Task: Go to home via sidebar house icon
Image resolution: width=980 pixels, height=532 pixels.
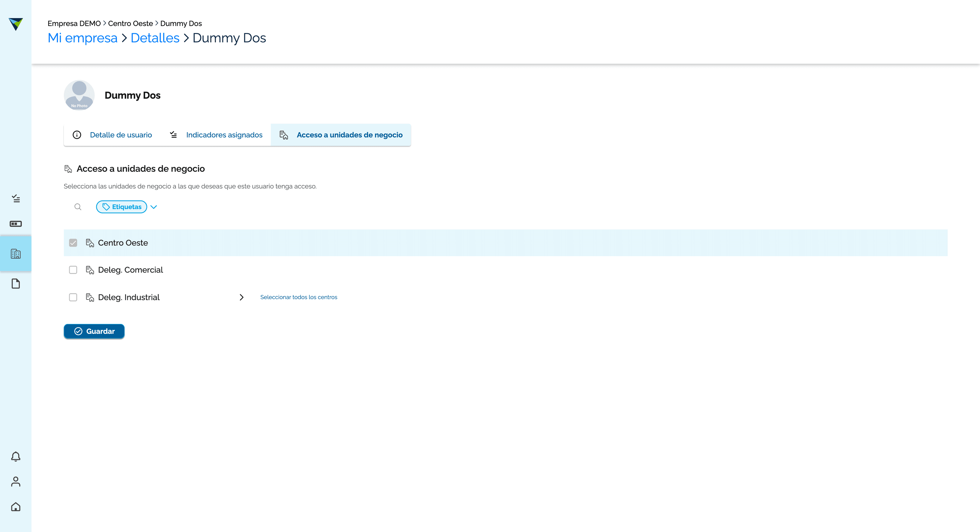Action: tap(16, 507)
